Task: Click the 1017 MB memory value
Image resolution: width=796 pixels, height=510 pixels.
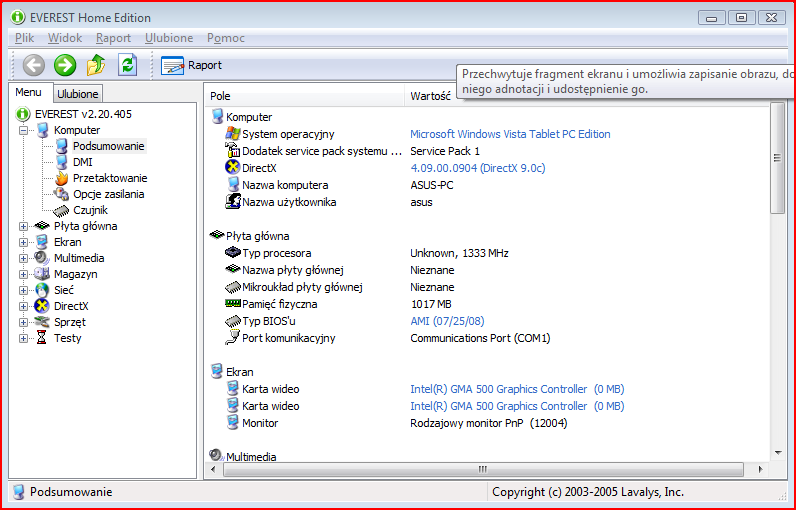Action: pyautogui.click(x=431, y=304)
